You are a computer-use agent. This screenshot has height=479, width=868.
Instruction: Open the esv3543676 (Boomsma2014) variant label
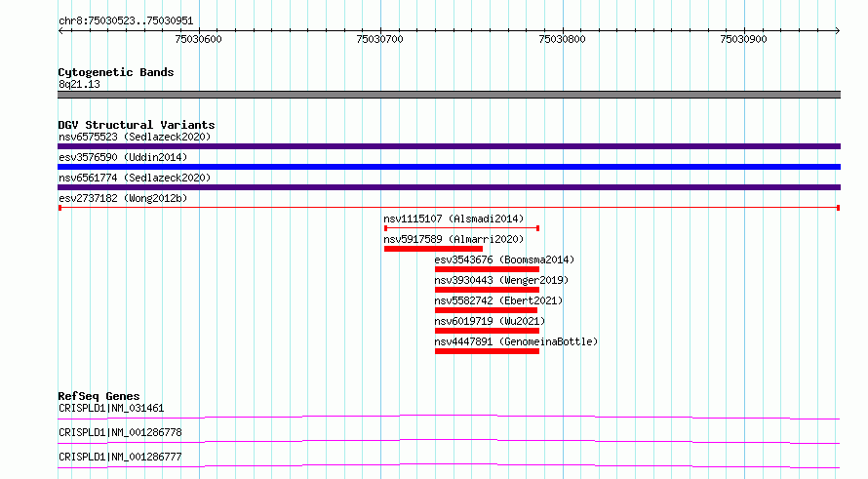tap(504, 259)
